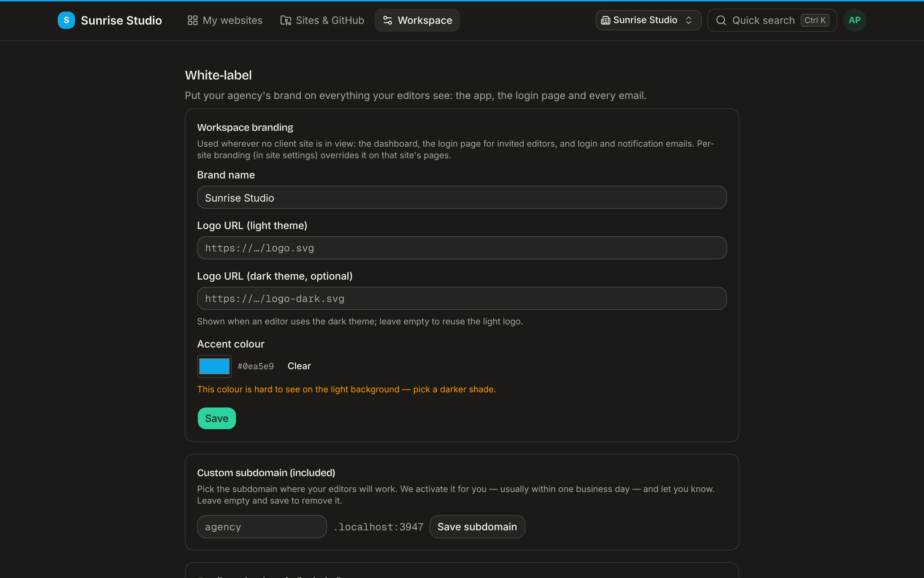Open the accent colour swatch picker

[214, 366]
